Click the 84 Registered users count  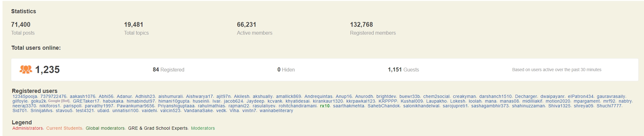pos(168,70)
